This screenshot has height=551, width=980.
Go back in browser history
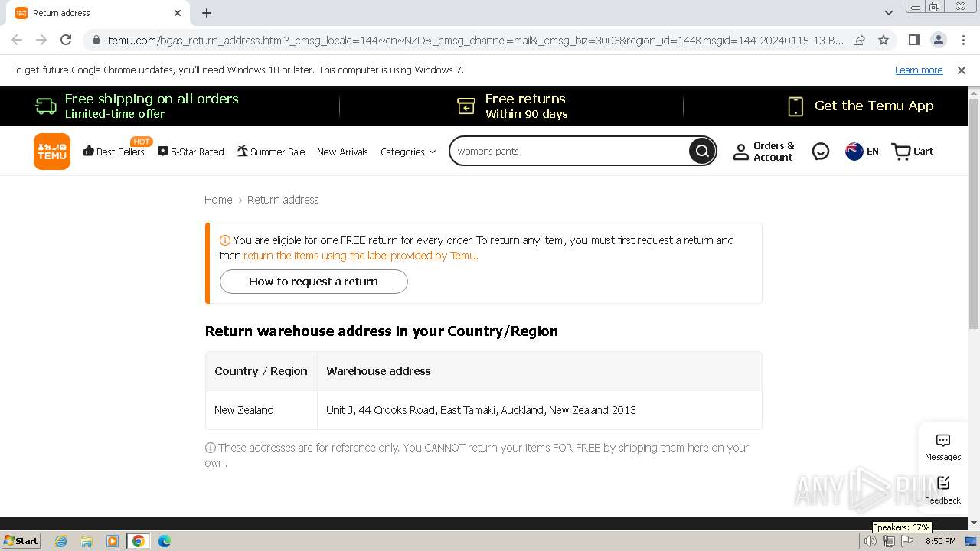(x=17, y=40)
